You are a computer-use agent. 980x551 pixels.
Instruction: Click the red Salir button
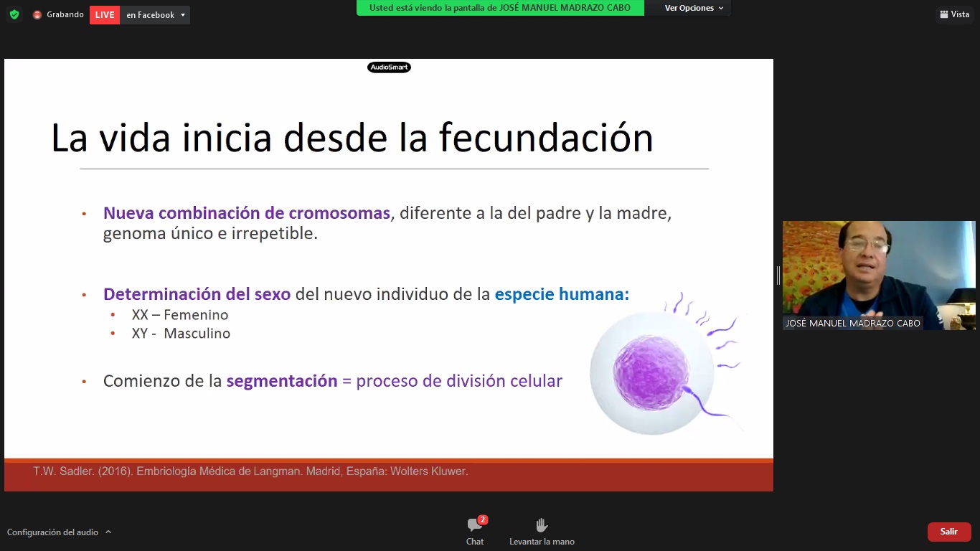[x=949, y=532]
